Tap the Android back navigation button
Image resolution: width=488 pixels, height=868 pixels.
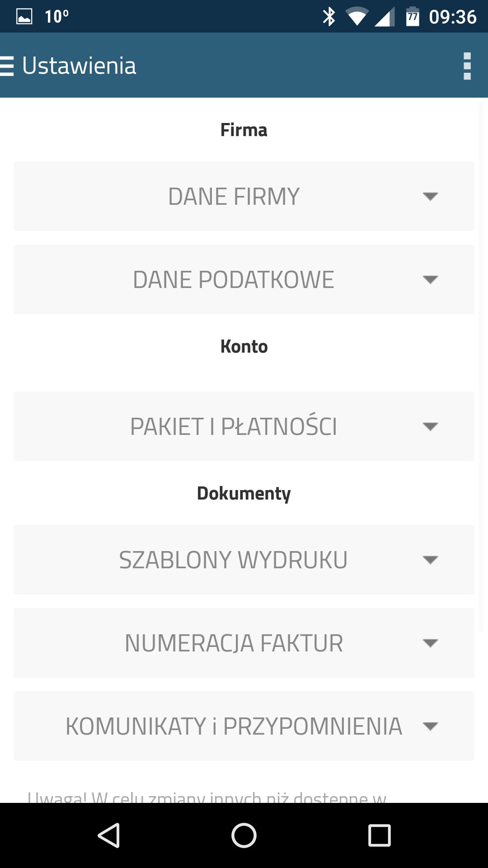[109, 835]
